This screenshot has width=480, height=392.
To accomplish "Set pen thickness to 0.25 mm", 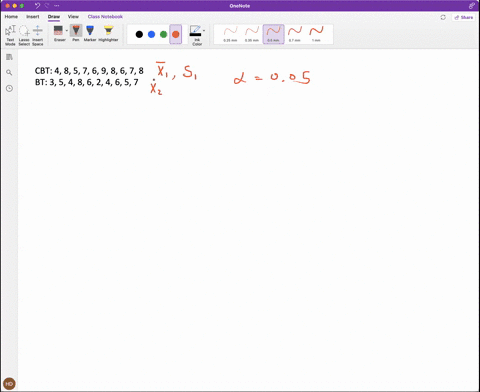I will click(x=230, y=34).
